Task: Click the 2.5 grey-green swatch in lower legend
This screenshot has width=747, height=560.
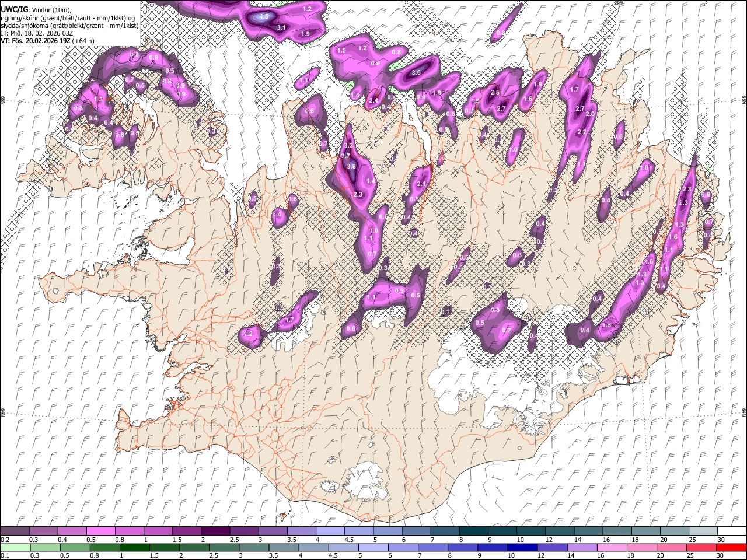Action: click(224, 547)
